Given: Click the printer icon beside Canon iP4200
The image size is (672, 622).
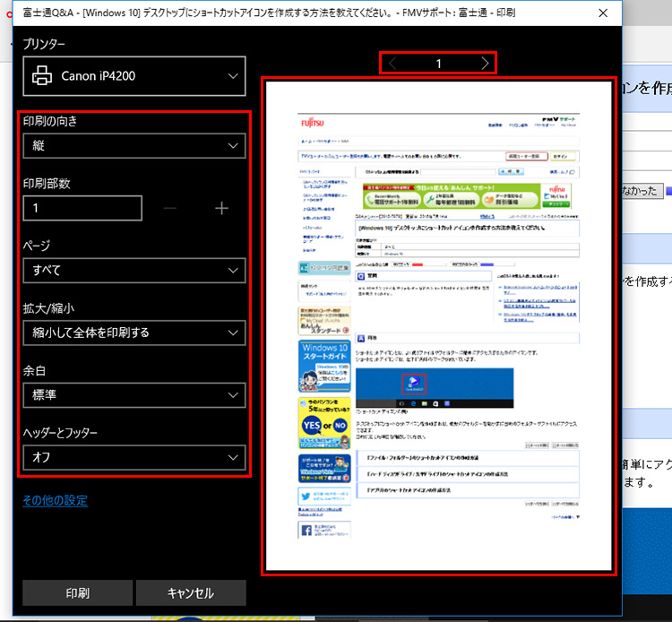Looking at the screenshot, I should (x=43, y=76).
